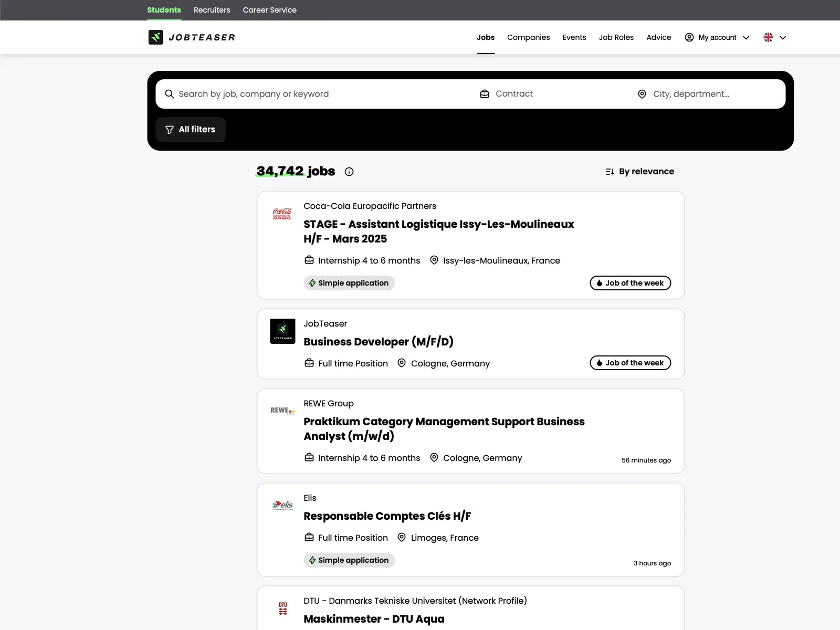Click the UK flag language icon
Viewport: 840px width, 630px height.
click(x=768, y=37)
